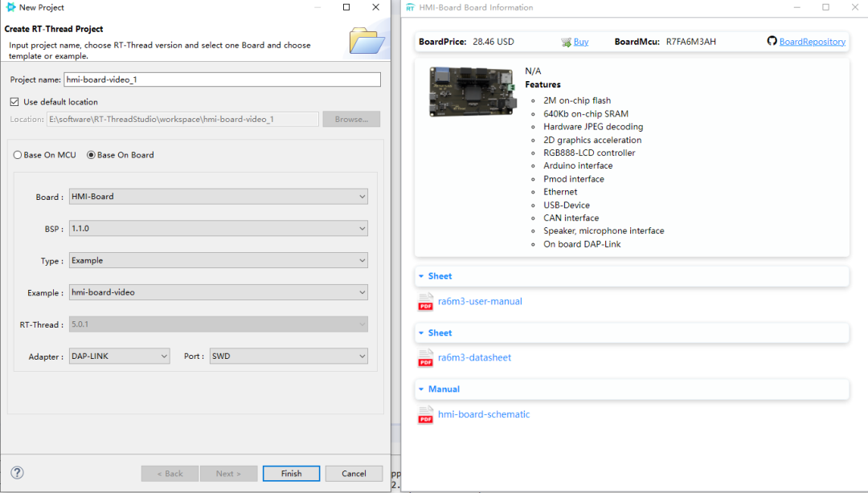Click the HMI-Board photo thumbnail
The image size is (868, 493).
473,92
